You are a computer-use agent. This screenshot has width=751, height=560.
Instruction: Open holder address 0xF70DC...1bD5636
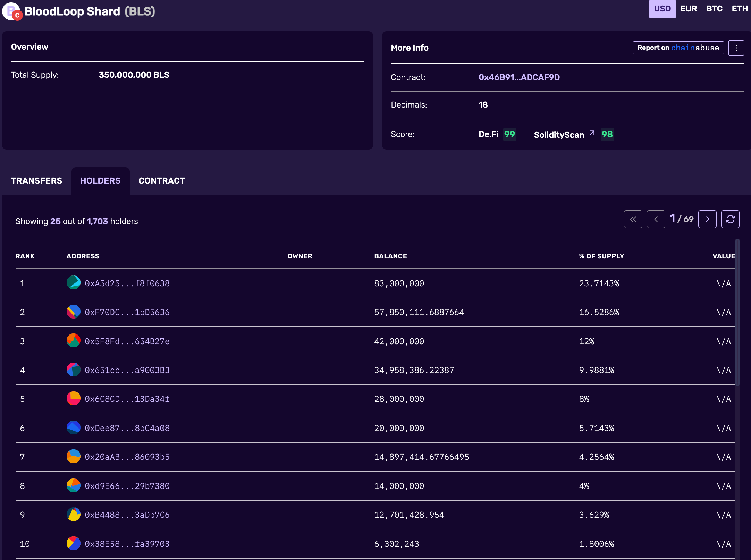pos(127,312)
